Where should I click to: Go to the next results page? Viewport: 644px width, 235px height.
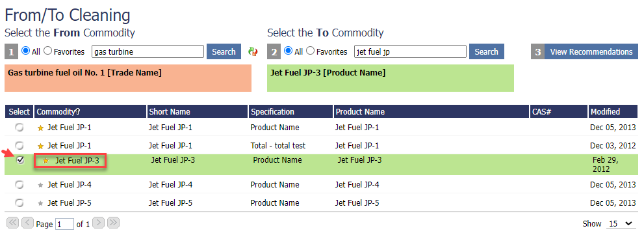click(x=99, y=223)
